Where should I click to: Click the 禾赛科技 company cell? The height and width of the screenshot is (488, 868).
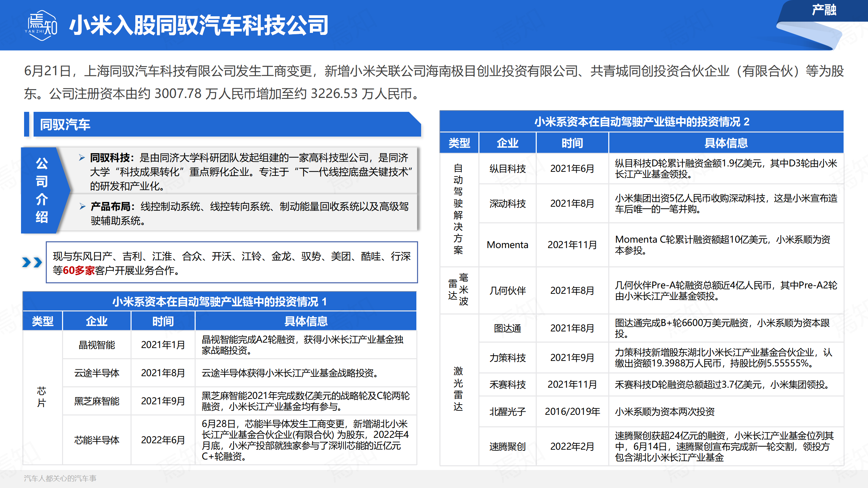point(508,385)
